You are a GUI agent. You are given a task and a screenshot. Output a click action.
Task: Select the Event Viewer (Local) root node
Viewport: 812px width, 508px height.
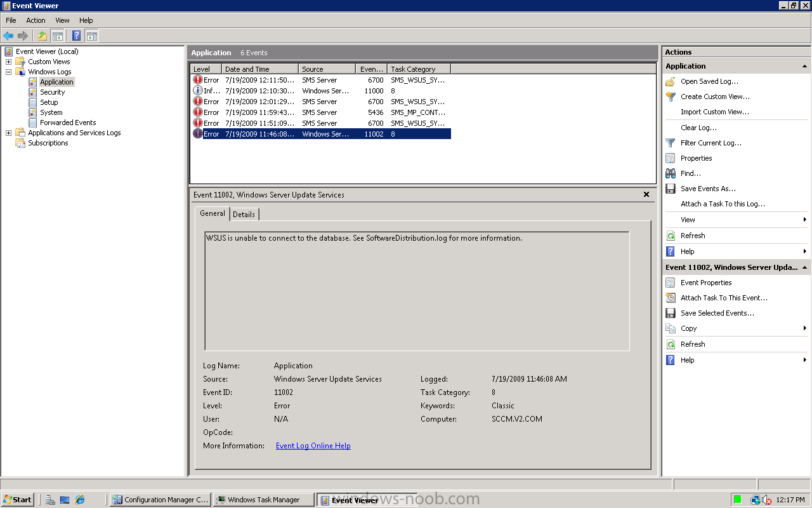pos(47,51)
